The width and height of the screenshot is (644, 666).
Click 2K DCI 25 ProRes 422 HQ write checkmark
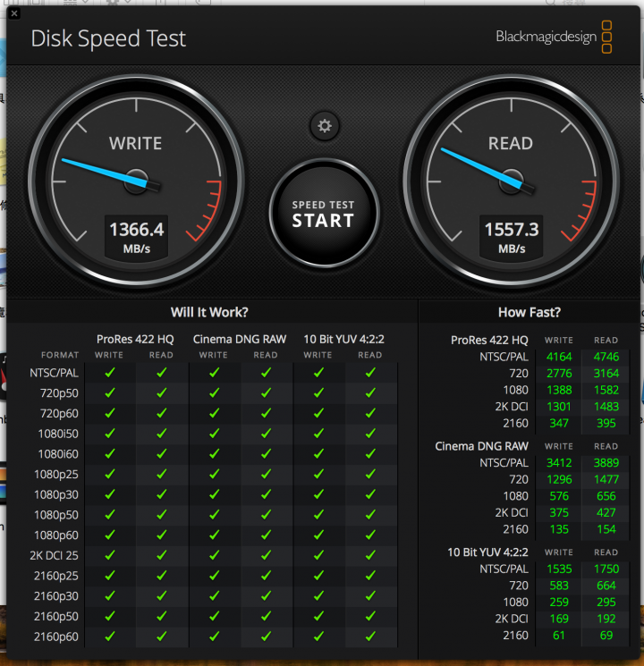(110, 555)
